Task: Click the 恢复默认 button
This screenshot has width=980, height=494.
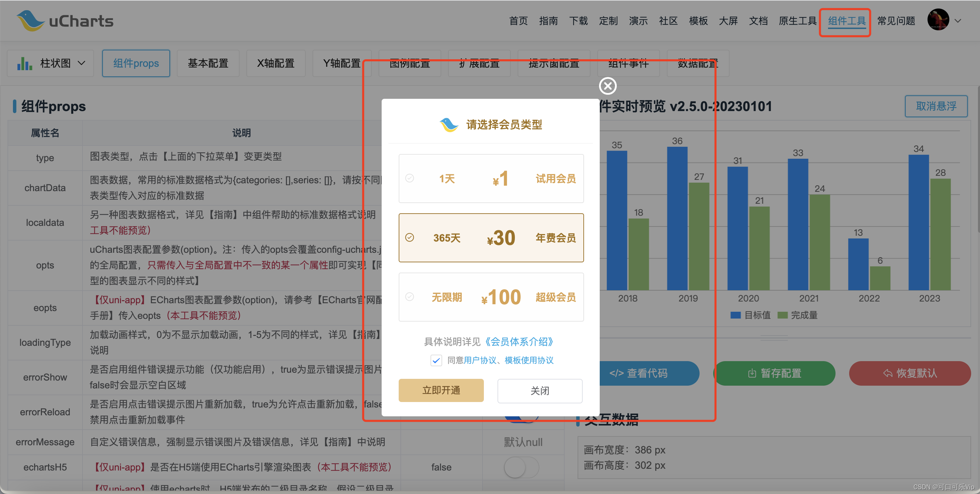Action: [x=909, y=373]
